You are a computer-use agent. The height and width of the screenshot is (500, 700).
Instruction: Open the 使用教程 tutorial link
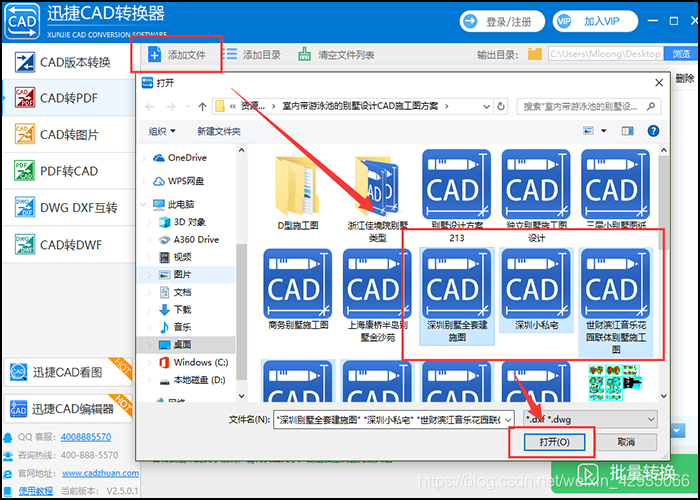point(36,491)
